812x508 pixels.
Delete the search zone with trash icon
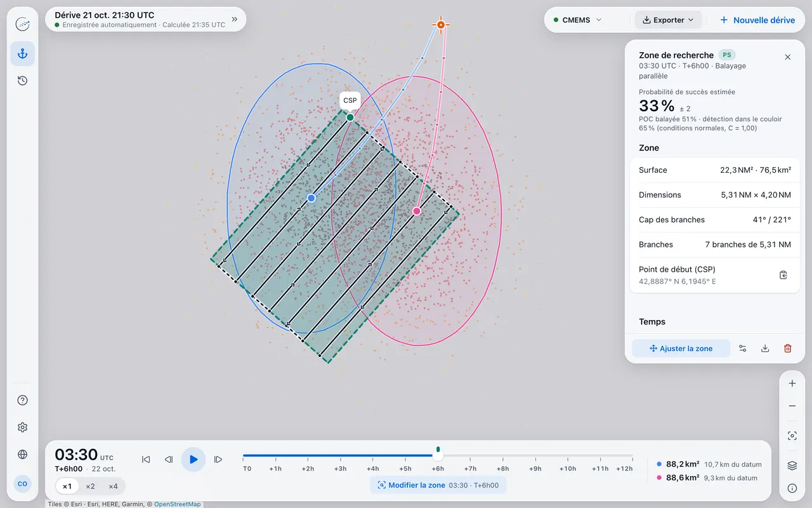tap(788, 349)
